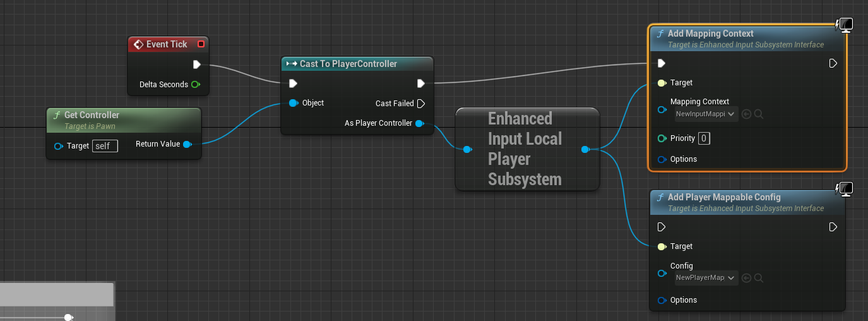Click client-only monitor icon on Add Player Mappable Config
Image resolution: width=868 pixels, height=321 pixels.
[846, 188]
